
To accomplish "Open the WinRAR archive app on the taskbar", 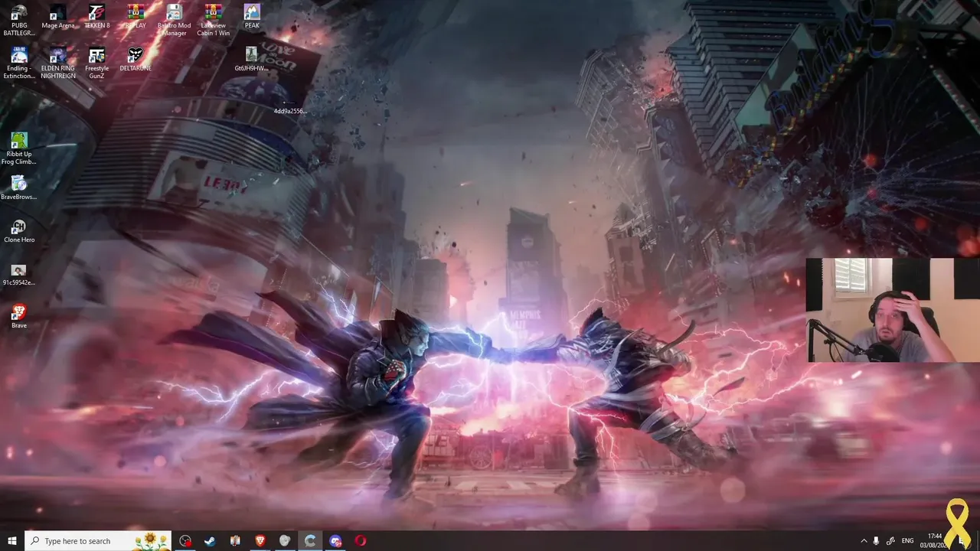I will (235, 541).
